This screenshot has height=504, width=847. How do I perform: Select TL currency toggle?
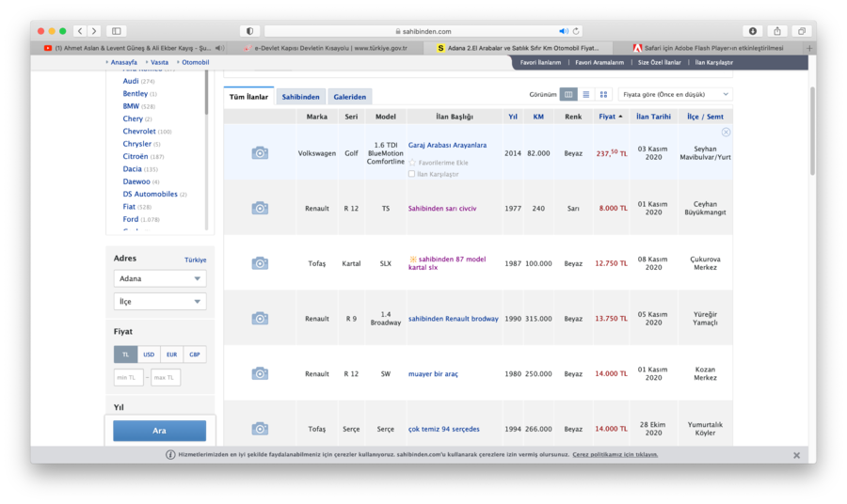125,354
